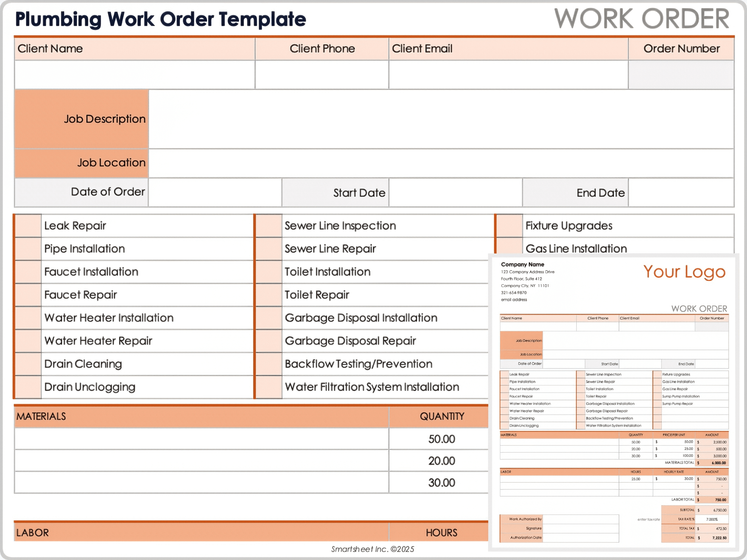Check the Faucet Repair box
The width and height of the screenshot is (747, 560).
pyautogui.click(x=28, y=295)
